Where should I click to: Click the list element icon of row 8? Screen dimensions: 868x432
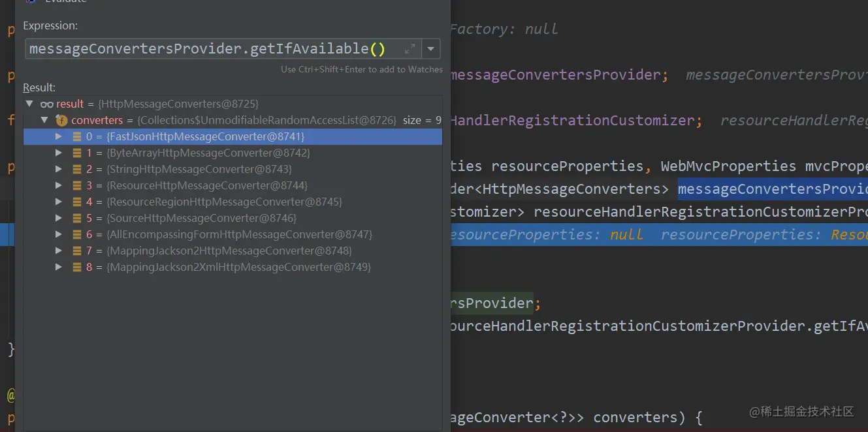[77, 267]
